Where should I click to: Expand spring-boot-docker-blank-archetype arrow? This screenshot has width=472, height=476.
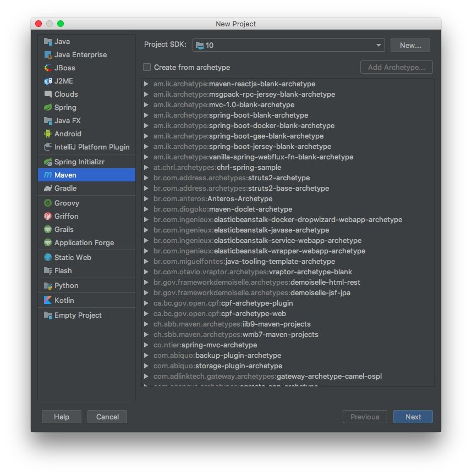(x=146, y=126)
